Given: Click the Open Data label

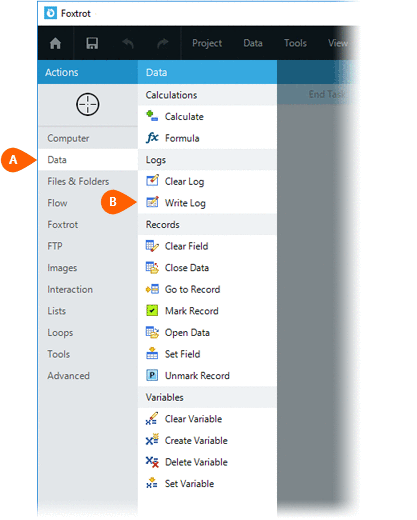Looking at the screenshot, I should click(x=187, y=333).
